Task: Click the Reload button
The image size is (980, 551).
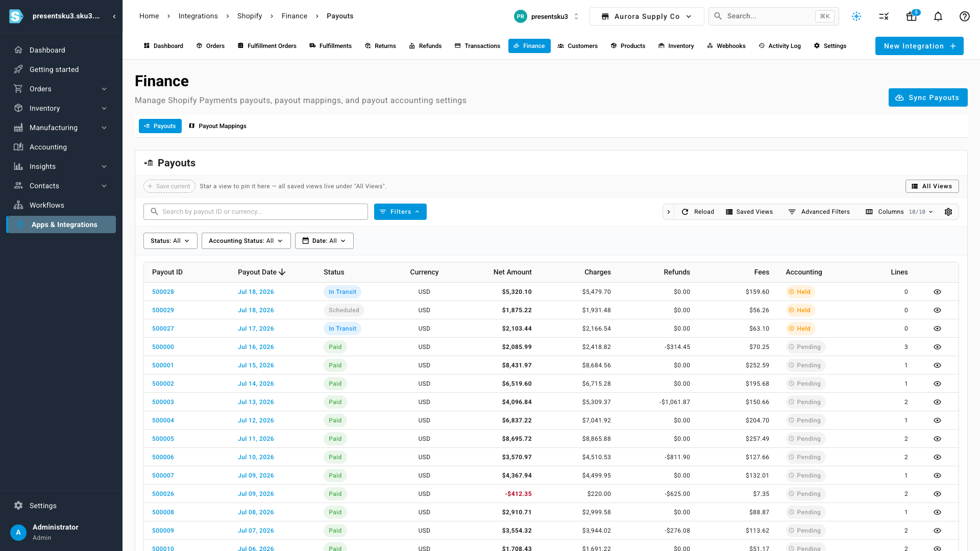Action: pos(698,212)
